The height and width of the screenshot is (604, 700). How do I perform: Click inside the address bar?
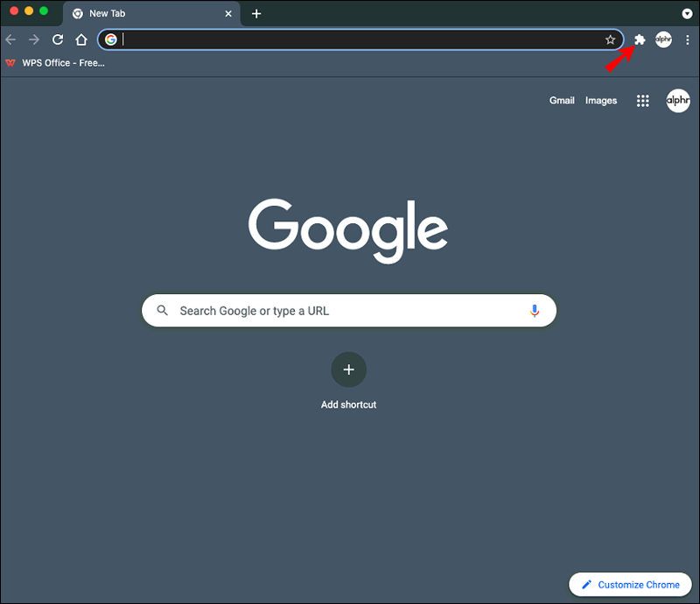click(360, 39)
